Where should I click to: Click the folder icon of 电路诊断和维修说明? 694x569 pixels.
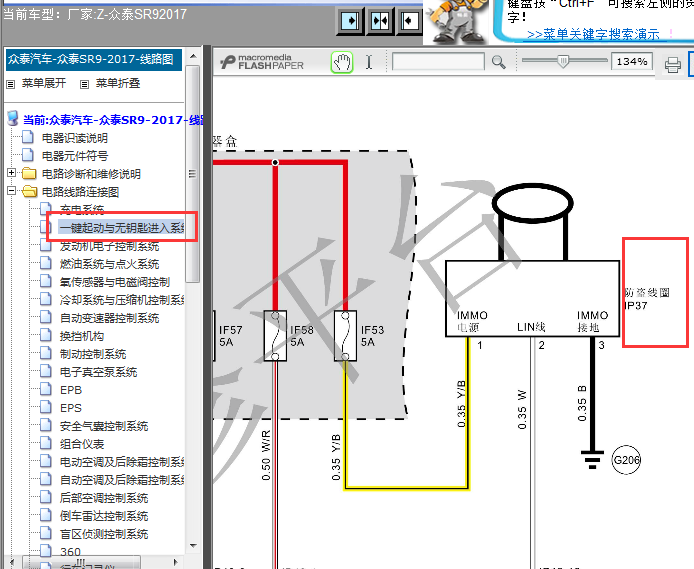(x=29, y=173)
